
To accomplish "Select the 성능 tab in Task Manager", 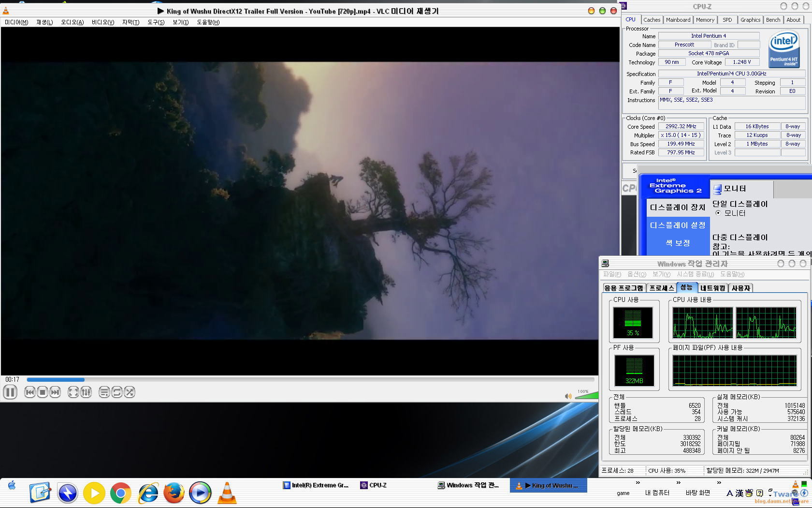I will (x=687, y=287).
